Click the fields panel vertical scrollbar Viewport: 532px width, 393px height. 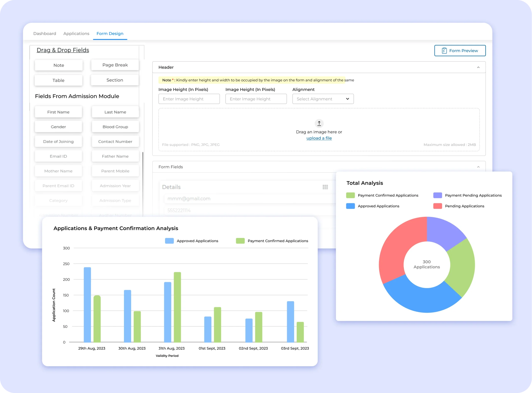(x=143, y=183)
